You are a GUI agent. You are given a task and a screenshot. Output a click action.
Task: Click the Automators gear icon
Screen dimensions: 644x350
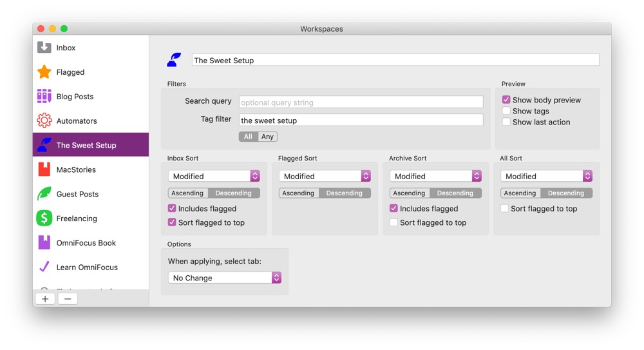click(x=44, y=121)
